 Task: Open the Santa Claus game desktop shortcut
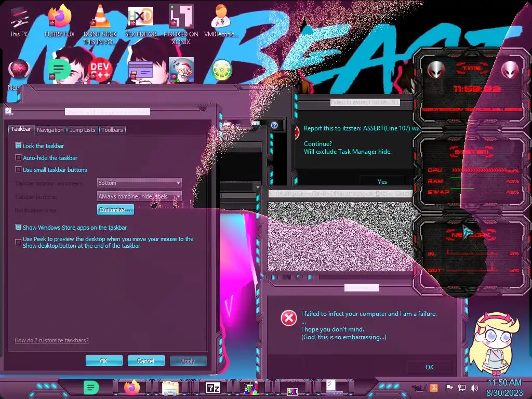pos(181,70)
